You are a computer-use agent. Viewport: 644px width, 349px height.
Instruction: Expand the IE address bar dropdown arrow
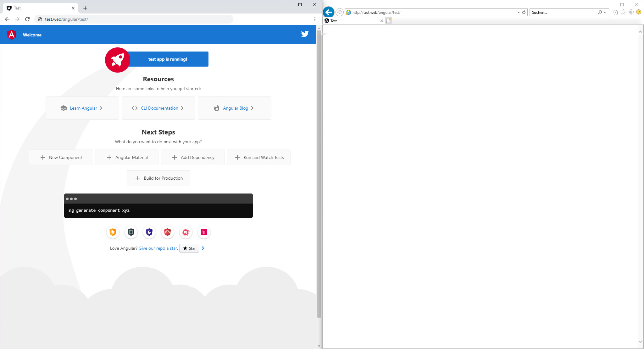click(x=519, y=13)
